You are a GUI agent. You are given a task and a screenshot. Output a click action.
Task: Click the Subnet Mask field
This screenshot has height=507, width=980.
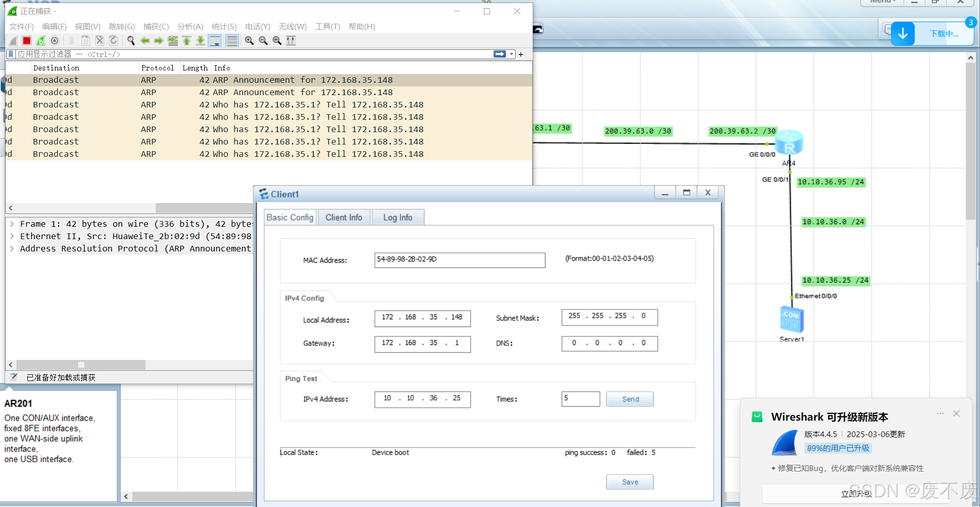[609, 317]
